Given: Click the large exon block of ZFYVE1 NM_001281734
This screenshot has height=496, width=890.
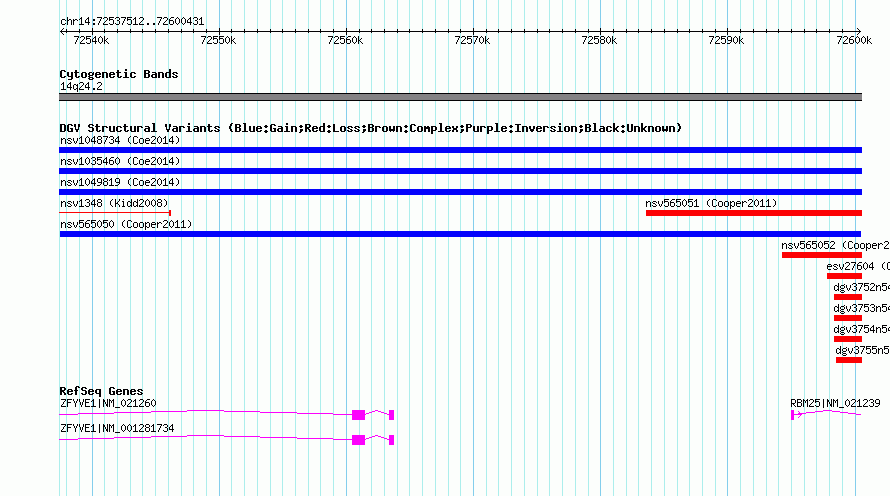Looking at the screenshot, I should 358,440.
